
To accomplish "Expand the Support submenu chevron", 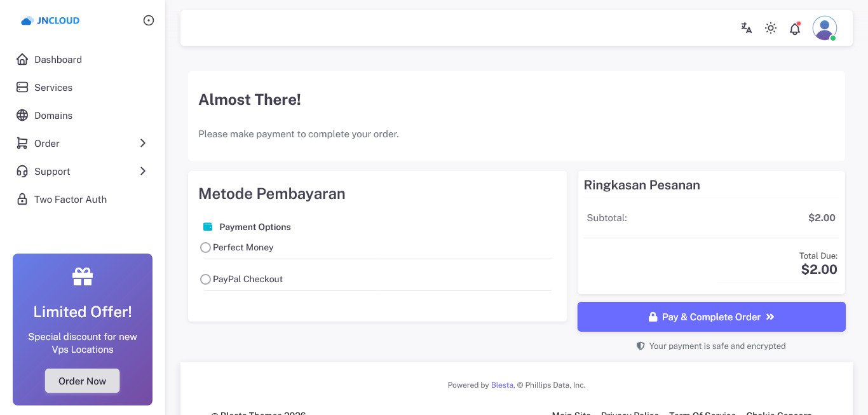I will pos(143,172).
